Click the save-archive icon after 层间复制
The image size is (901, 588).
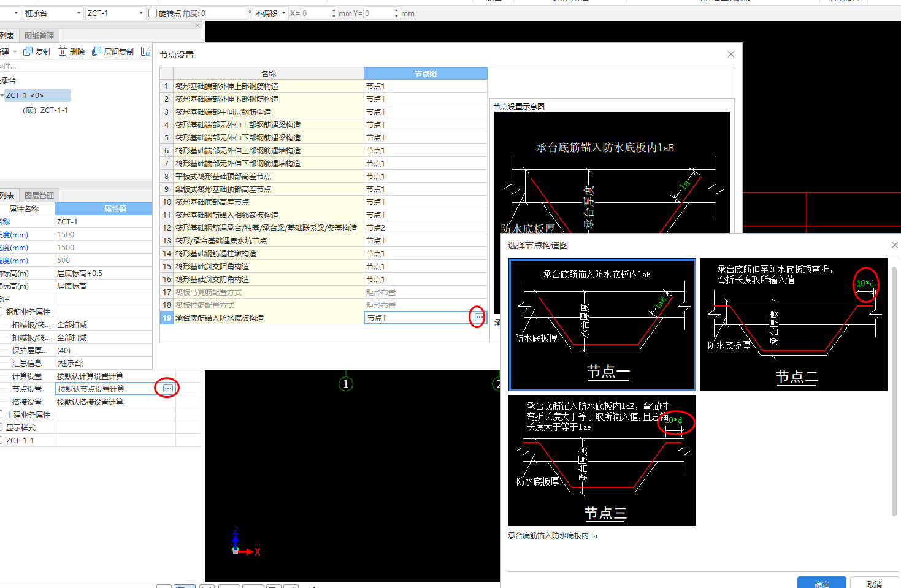pos(145,52)
